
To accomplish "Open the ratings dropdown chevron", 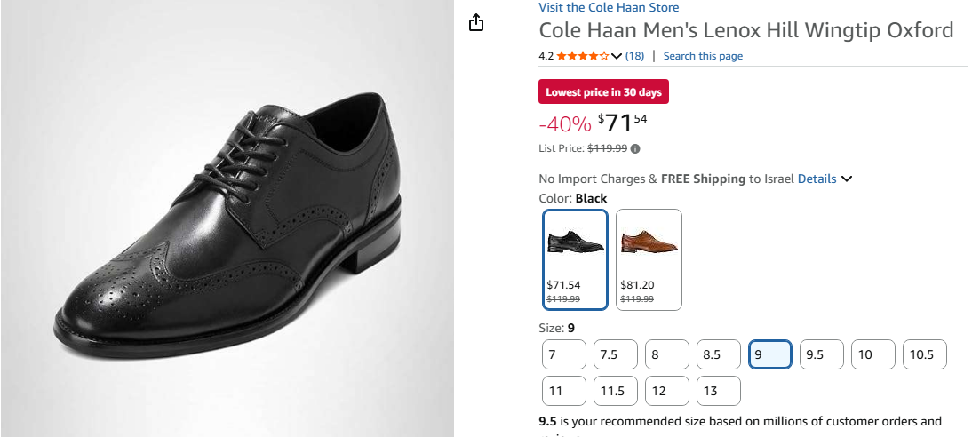I will click(617, 56).
